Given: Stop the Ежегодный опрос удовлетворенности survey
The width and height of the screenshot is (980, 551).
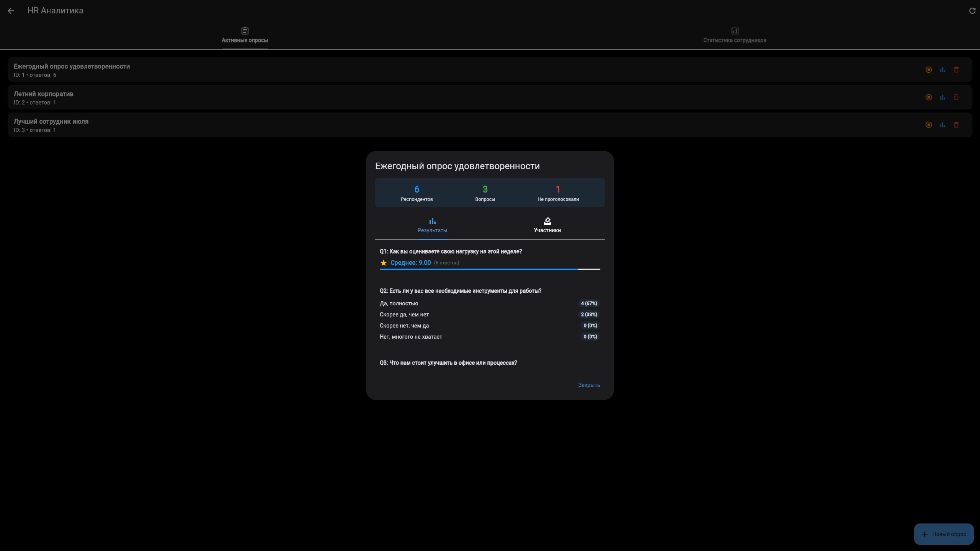Looking at the screenshot, I should [x=929, y=70].
